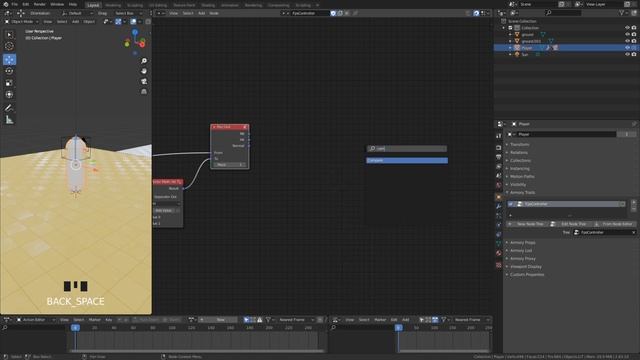
Task: Open the Window menu
Action: coord(57,4)
